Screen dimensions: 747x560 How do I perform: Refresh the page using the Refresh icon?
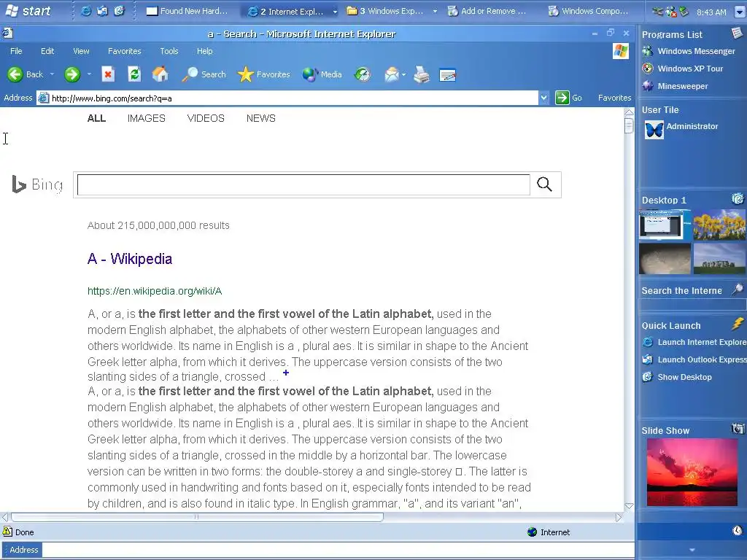tap(134, 74)
